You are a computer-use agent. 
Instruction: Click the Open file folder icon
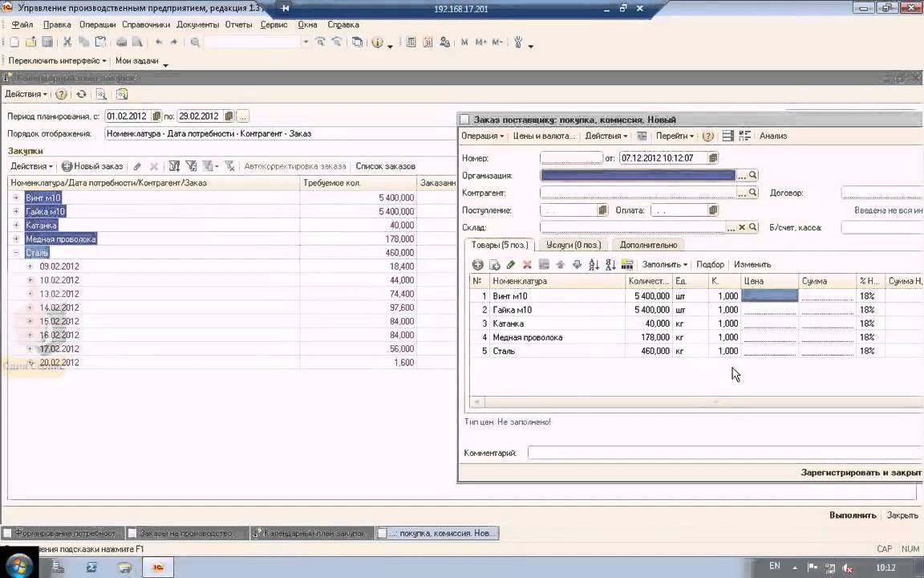[x=31, y=42]
